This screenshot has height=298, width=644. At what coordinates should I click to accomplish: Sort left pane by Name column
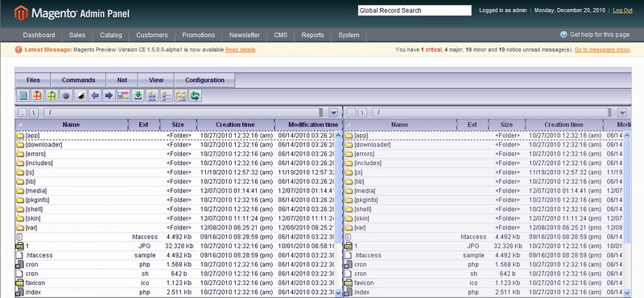point(72,125)
